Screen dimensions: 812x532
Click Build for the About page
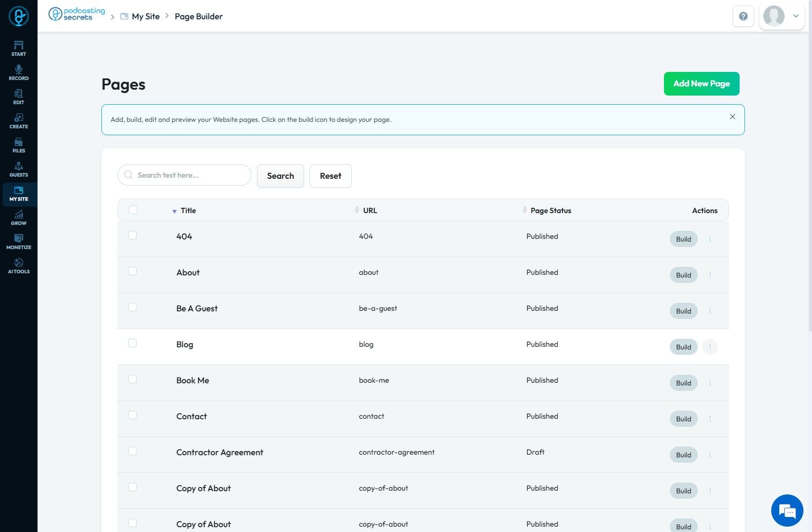683,275
